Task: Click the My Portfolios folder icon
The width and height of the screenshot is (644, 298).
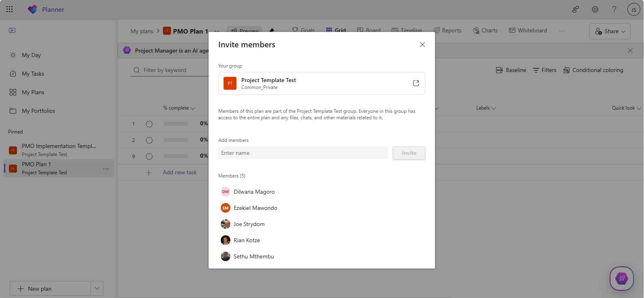Action: coord(13,111)
